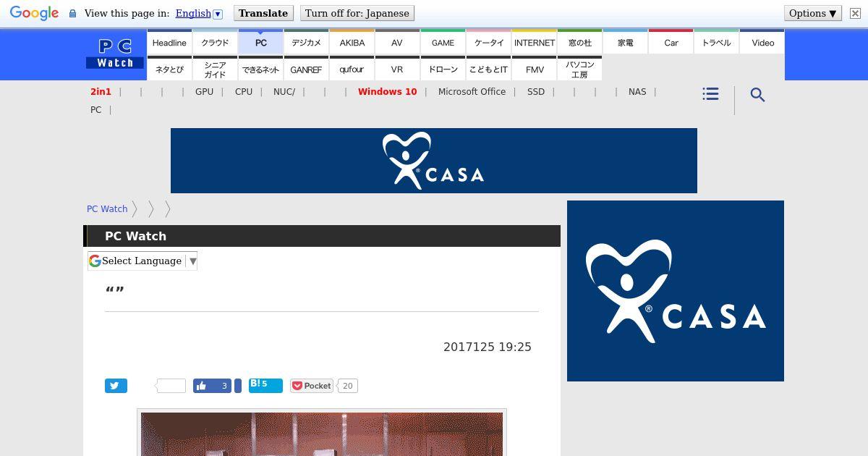Click the 2017125 19:25 date text

[488, 347]
